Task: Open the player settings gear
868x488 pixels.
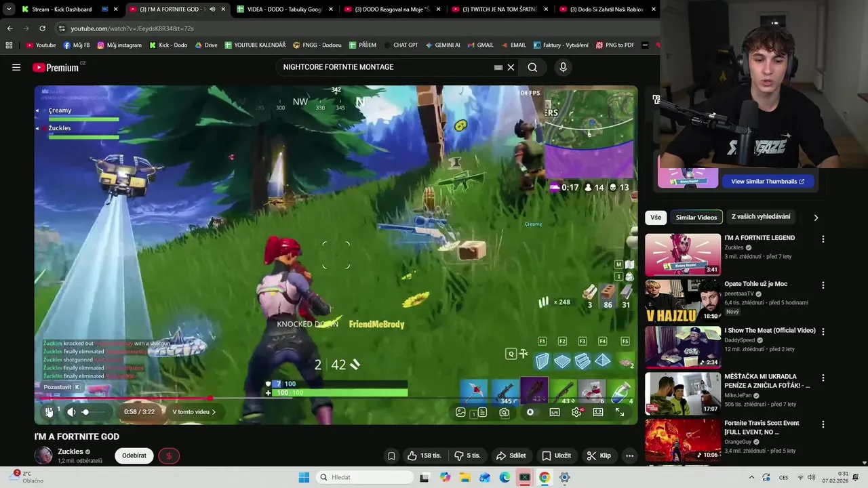Action: 576,411
